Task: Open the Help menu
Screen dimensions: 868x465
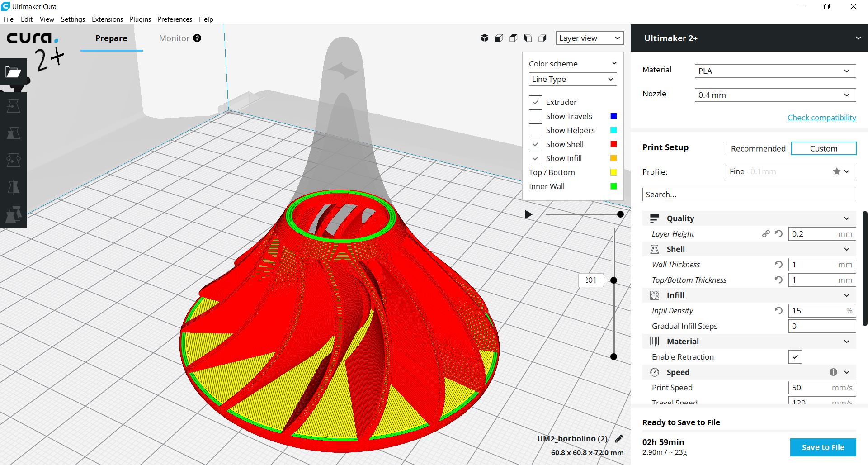Action: tap(206, 19)
